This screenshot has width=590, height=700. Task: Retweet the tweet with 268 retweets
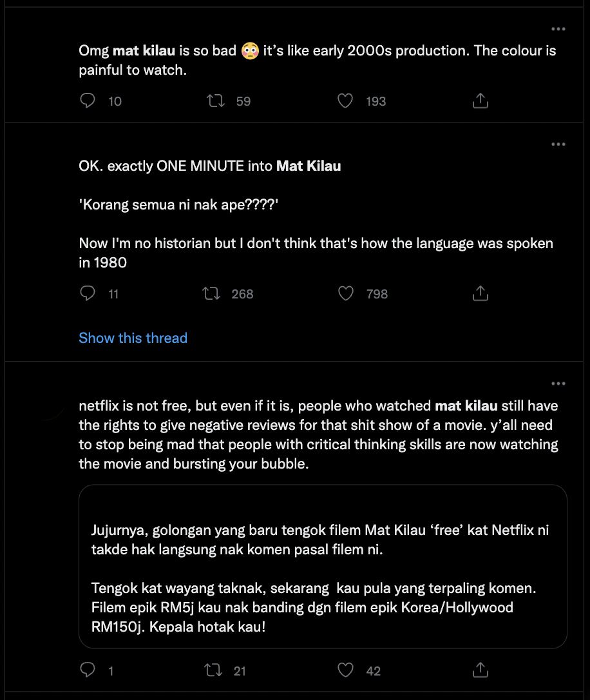[x=211, y=294]
